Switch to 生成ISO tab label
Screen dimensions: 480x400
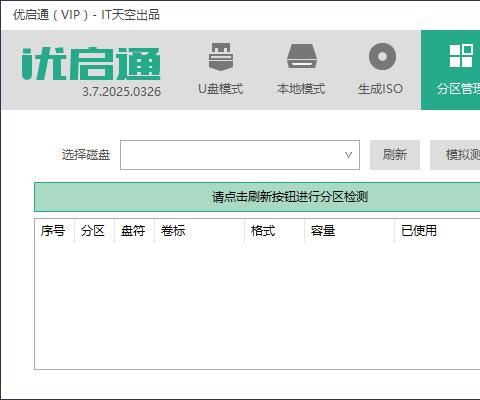pos(380,89)
